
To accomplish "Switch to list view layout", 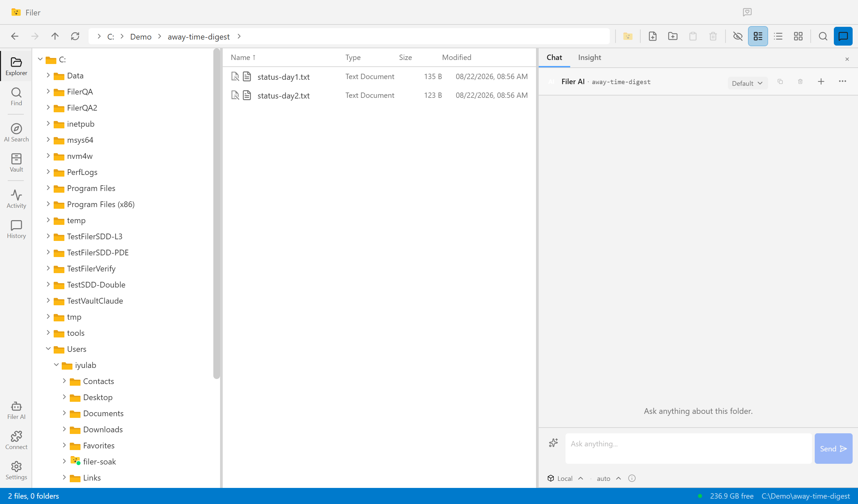I will click(x=778, y=37).
